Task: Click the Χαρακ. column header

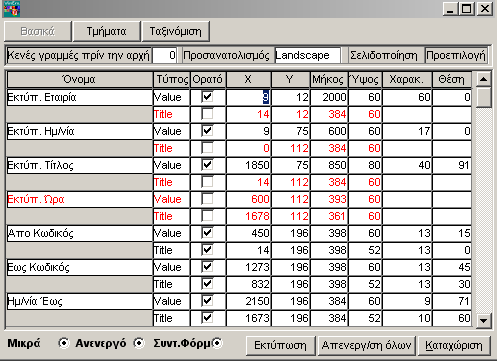Action: [407, 80]
